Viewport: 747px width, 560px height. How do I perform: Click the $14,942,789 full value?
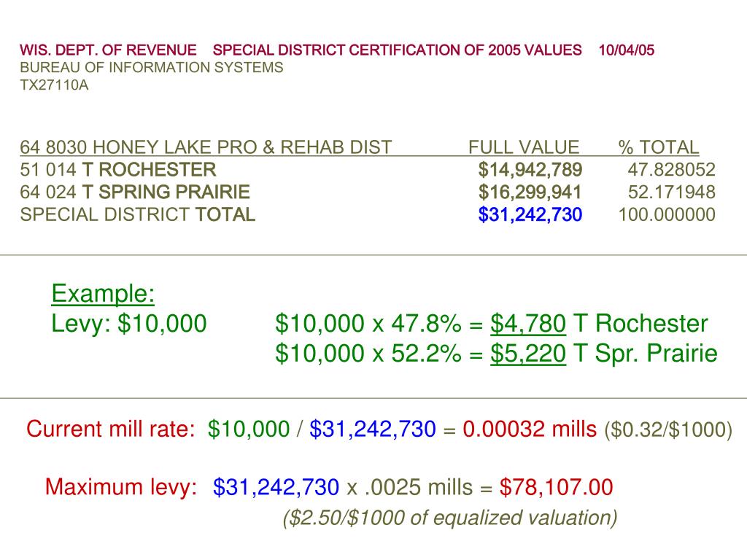pyautogui.click(x=530, y=169)
